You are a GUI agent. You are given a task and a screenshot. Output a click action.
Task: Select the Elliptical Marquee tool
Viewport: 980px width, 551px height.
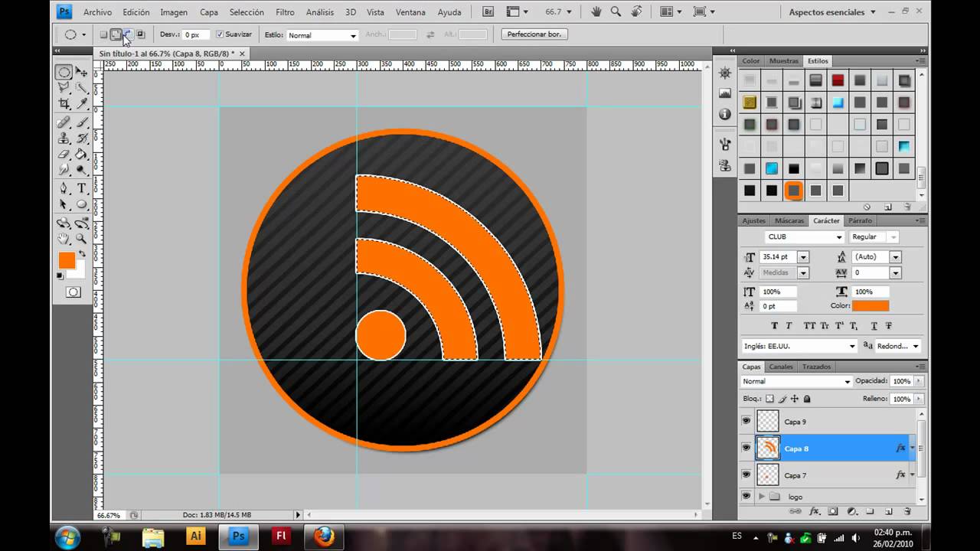[64, 73]
